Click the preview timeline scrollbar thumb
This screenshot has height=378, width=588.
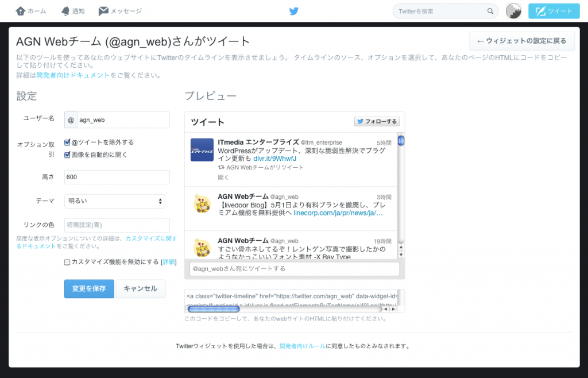tap(401, 141)
